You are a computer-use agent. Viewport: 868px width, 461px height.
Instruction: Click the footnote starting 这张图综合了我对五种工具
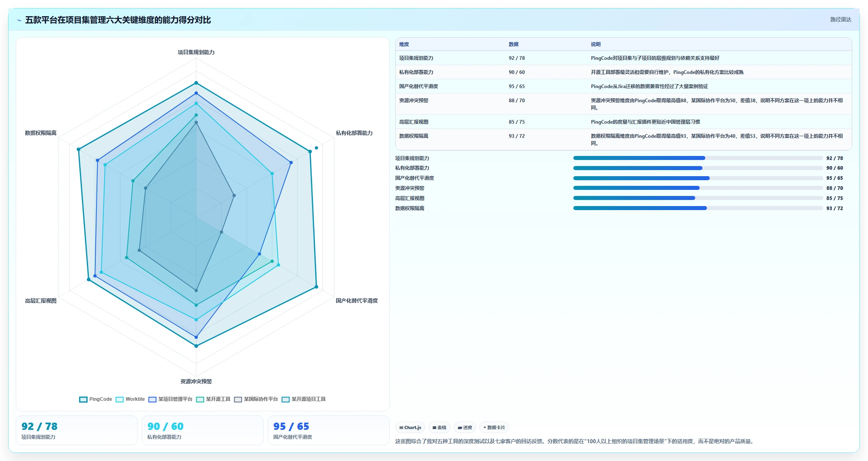click(x=575, y=442)
